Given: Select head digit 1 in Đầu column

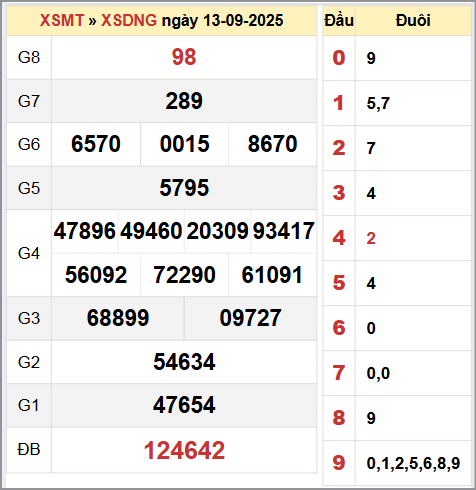Looking at the screenshot, I should (x=339, y=103).
